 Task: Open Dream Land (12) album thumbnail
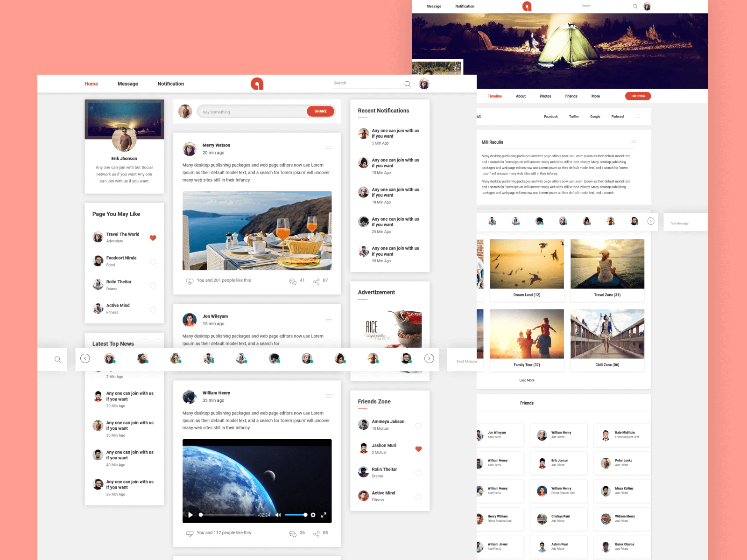click(x=527, y=264)
